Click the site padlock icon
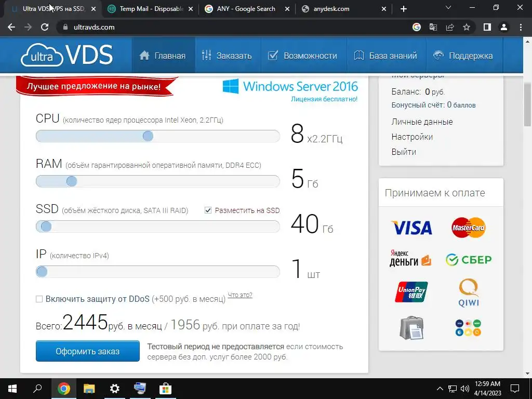Screen dimensions: 532x399 (65, 27)
